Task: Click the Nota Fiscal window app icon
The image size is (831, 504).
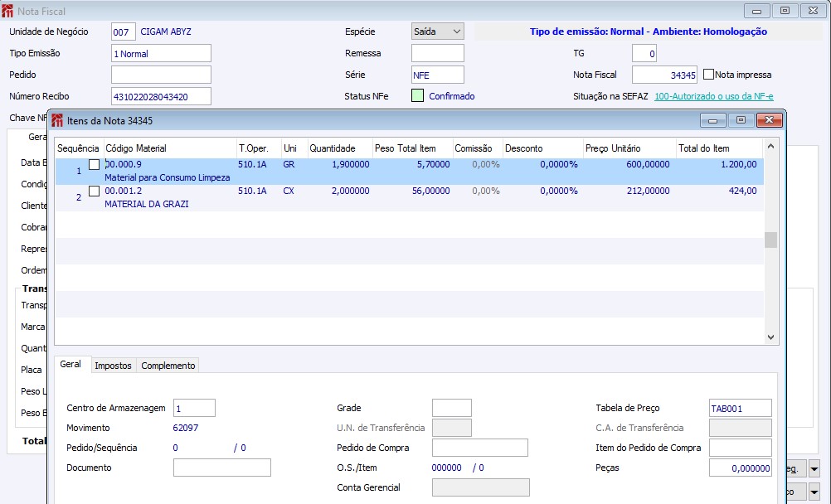Action: point(8,12)
